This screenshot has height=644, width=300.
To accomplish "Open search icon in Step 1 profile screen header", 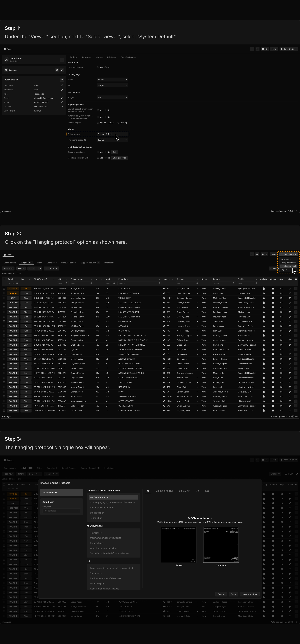I will coord(257,49).
